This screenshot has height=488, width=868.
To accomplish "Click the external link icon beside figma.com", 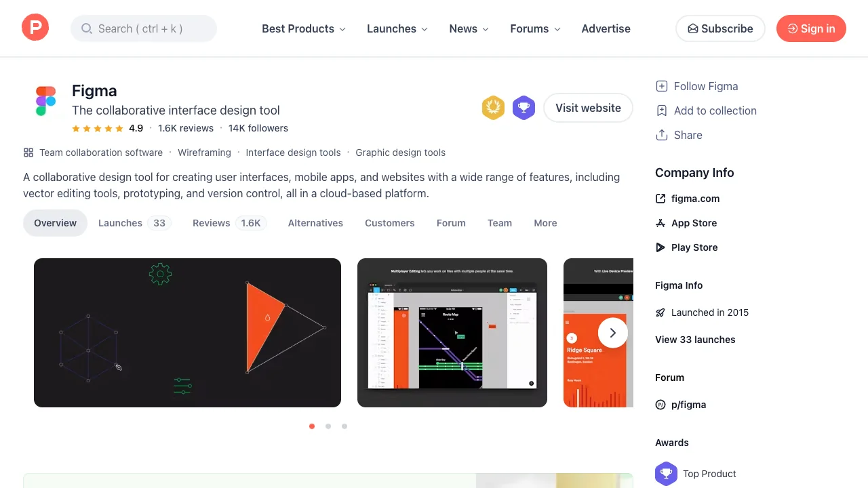I will point(660,199).
